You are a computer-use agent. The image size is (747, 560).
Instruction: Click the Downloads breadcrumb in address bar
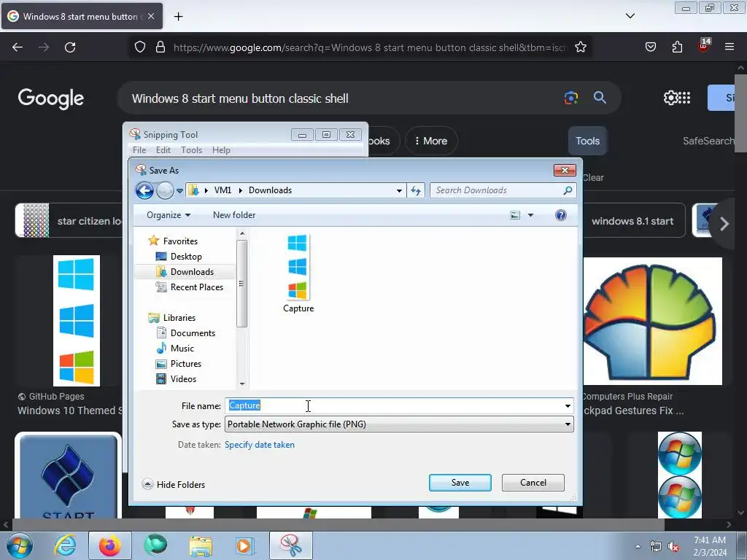click(x=270, y=190)
